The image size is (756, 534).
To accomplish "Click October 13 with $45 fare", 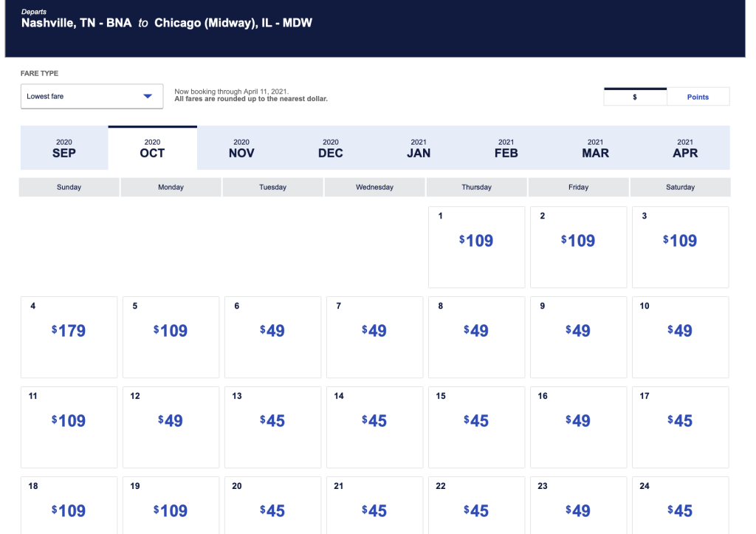I will (272, 427).
